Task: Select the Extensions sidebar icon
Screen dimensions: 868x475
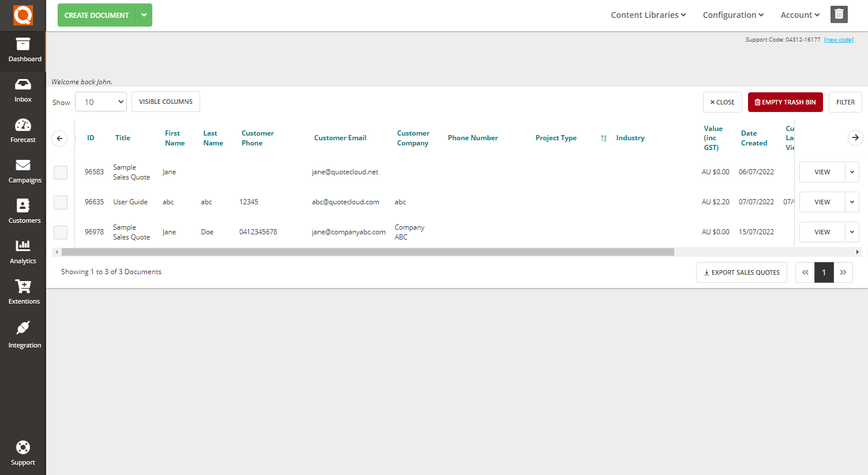Action: tap(22, 292)
